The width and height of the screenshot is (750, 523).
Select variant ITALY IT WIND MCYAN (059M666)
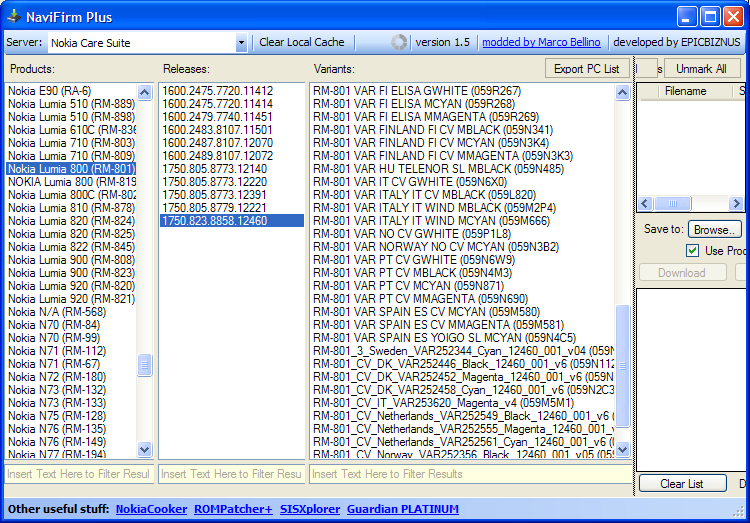pyautogui.click(x=463, y=221)
